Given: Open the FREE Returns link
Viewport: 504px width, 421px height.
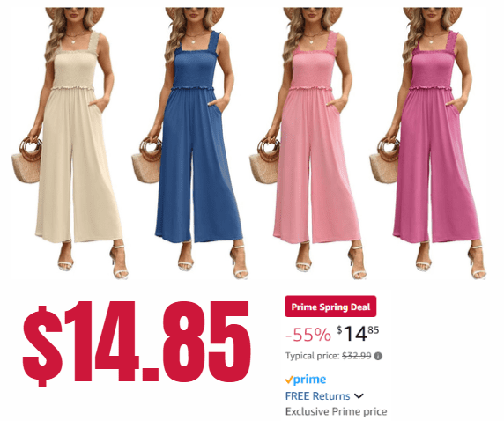Looking at the screenshot, I should [x=317, y=396].
